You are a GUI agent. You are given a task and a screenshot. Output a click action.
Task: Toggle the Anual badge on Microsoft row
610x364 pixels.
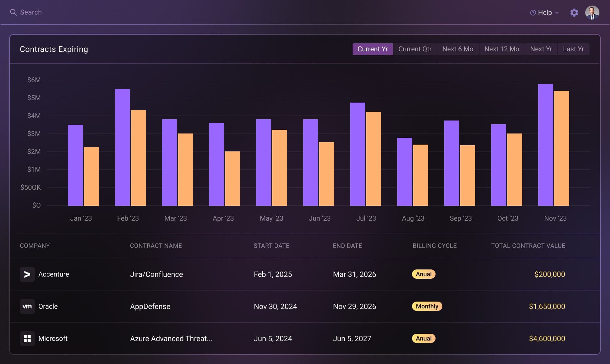pos(424,338)
